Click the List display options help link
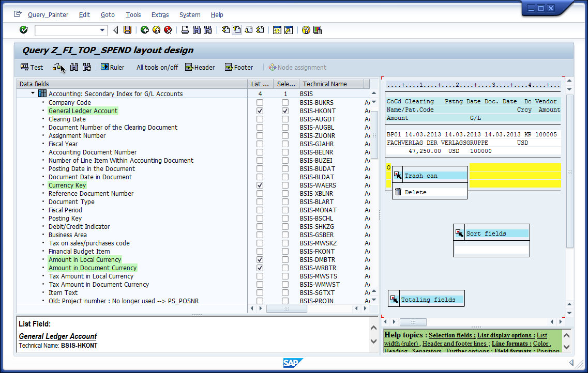This screenshot has height=373, width=588. click(506, 336)
